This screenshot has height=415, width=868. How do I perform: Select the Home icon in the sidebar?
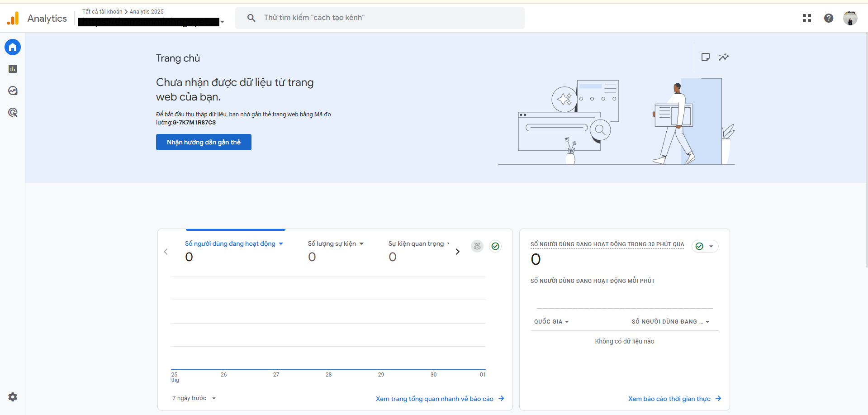pyautogui.click(x=12, y=47)
